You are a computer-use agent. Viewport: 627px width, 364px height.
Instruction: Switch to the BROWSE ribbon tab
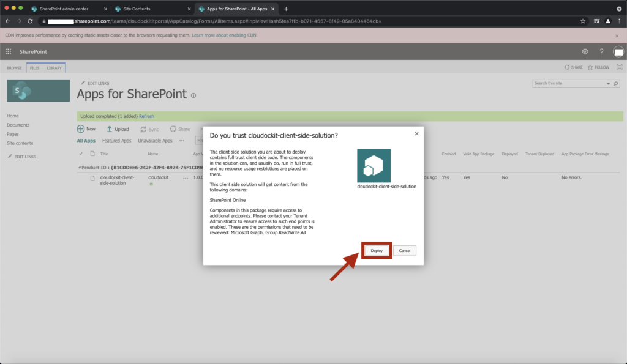[15, 68]
